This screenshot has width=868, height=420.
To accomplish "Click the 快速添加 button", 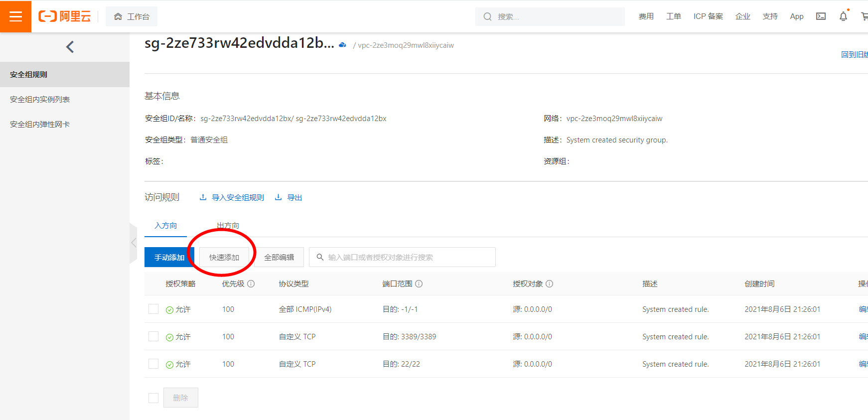I will point(224,257).
